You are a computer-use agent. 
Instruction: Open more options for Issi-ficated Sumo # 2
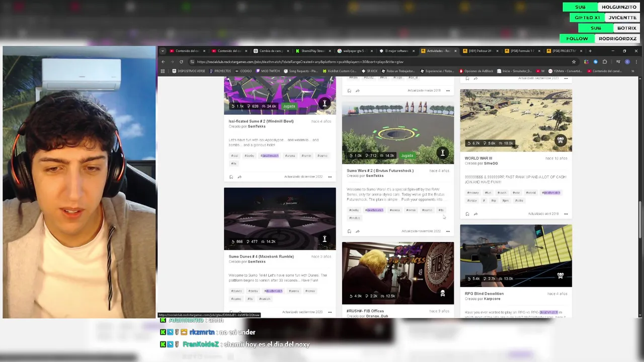pyautogui.click(x=330, y=177)
